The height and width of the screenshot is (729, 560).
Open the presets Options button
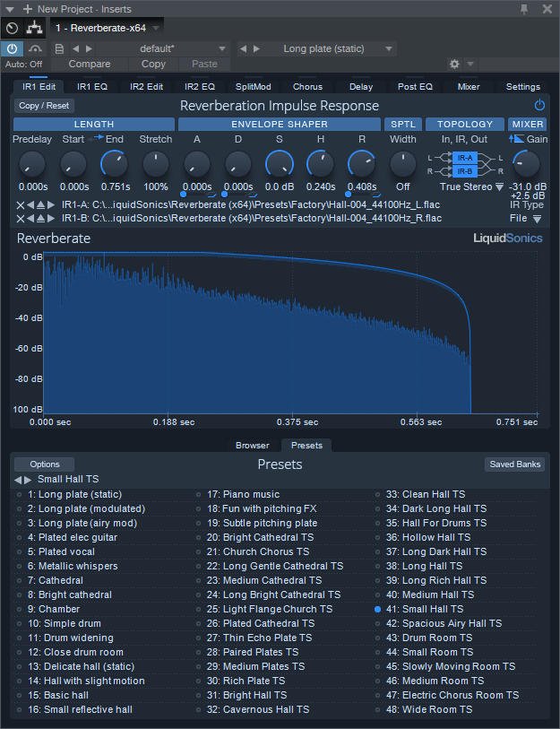coord(45,464)
